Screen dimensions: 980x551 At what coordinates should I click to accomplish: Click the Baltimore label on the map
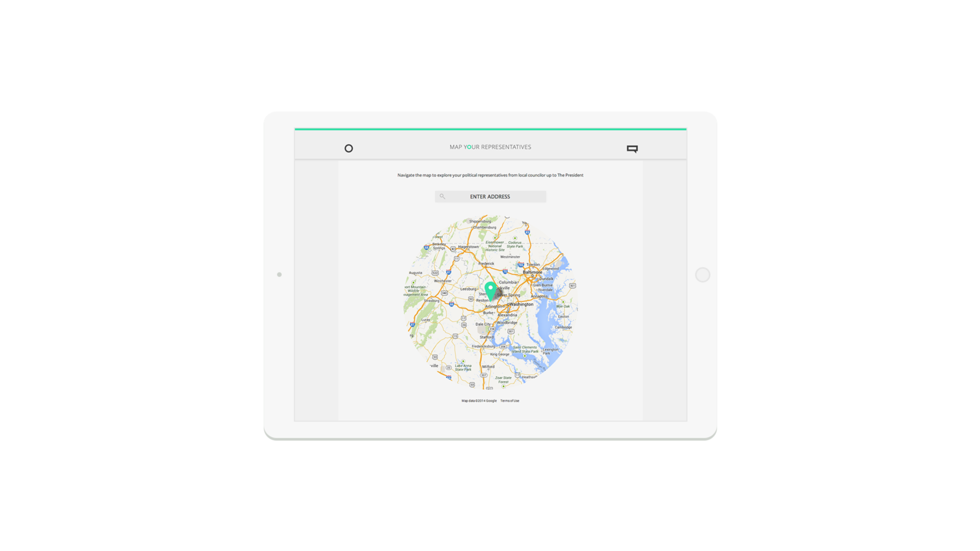point(532,272)
